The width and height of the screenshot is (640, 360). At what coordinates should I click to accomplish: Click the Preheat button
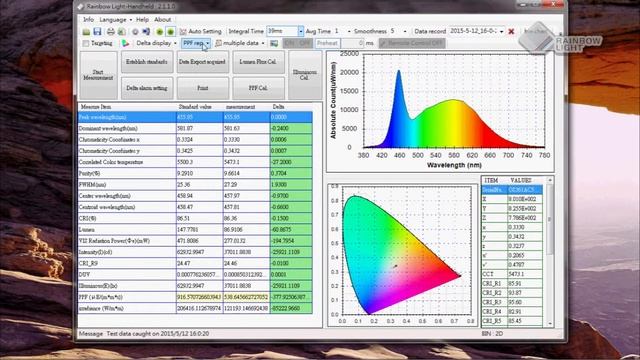[x=327, y=43]
